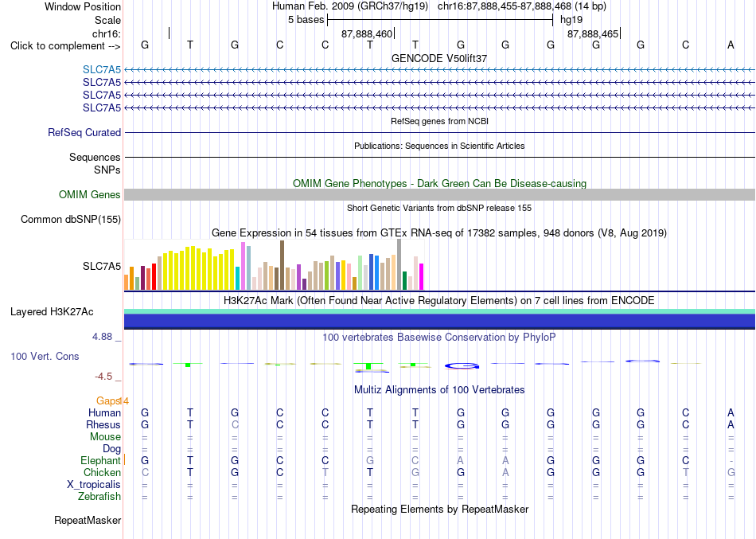Select the Human species label
The height and width of the screenshot is (539, 756).
104,412
